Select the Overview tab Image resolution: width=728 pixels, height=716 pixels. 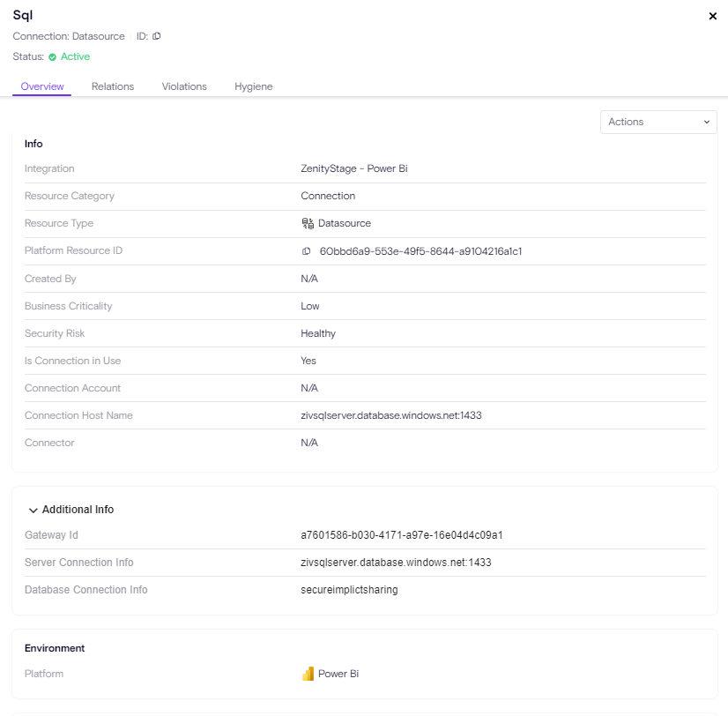[42, 86]
